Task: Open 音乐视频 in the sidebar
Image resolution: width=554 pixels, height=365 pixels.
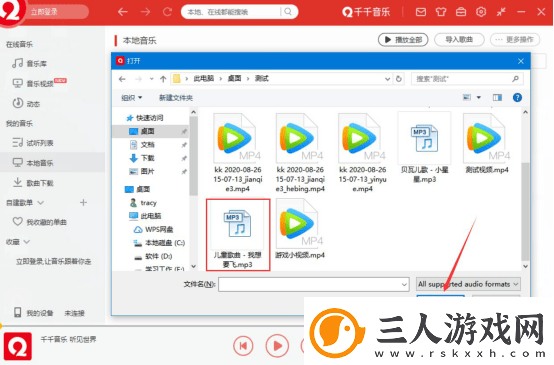Action: [x=39, y=83]
